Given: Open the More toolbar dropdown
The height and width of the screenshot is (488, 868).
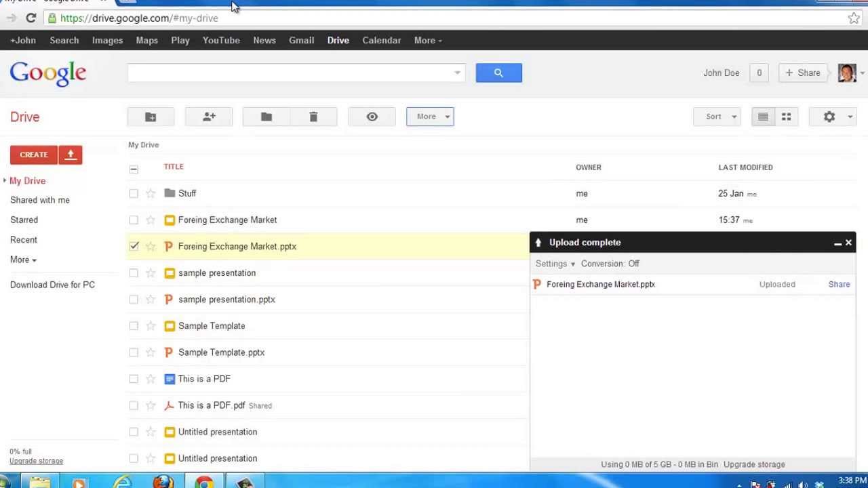Looking at the screenshot, I should coord(430,117).
